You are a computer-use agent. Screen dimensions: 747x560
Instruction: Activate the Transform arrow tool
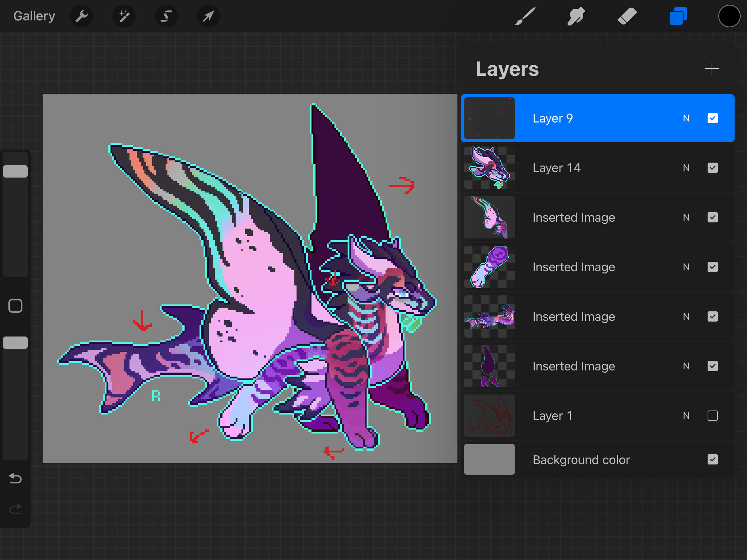point(208,16)
